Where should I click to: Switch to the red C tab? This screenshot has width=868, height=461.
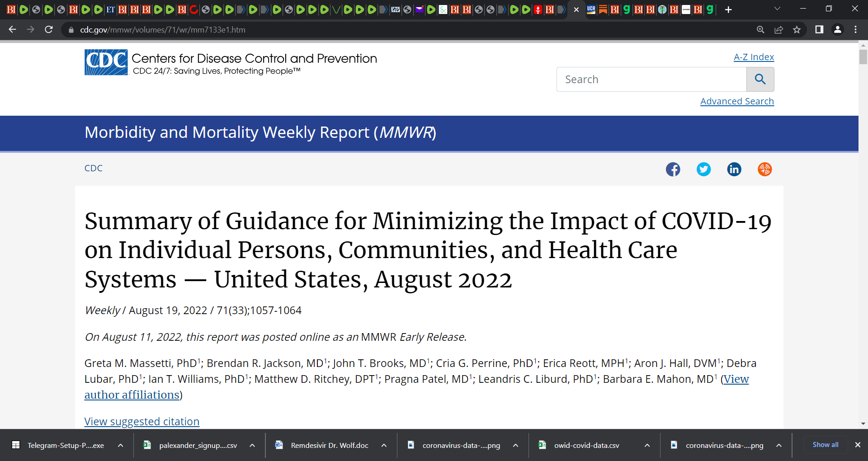tap(193, 9)
